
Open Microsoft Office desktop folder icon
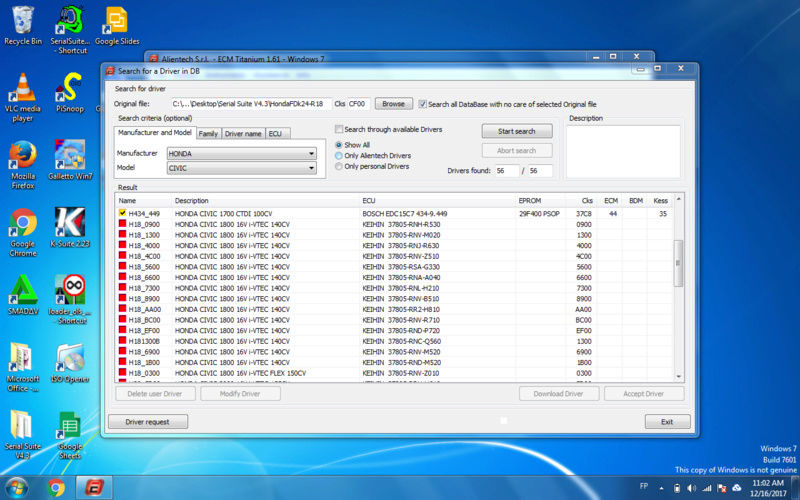pyautogui.click(x=23, y=367)
